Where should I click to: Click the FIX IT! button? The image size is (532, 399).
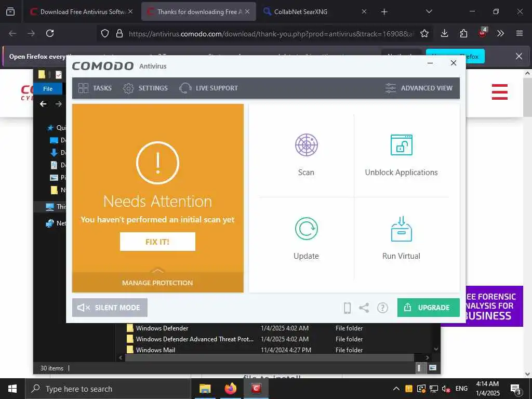pyautogui.click(x=157, y=242)
